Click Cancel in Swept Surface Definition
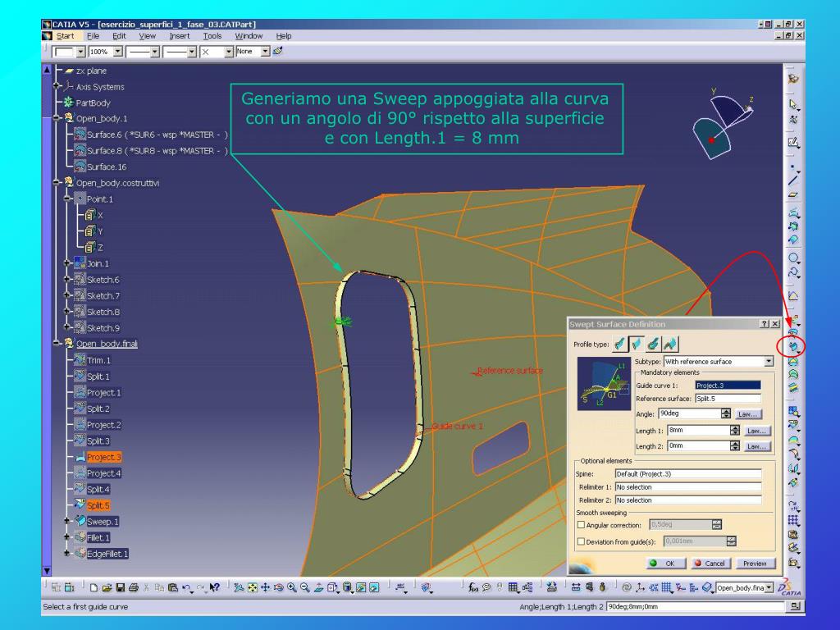Viewport: 840px width, 630px height. (710, 563)
